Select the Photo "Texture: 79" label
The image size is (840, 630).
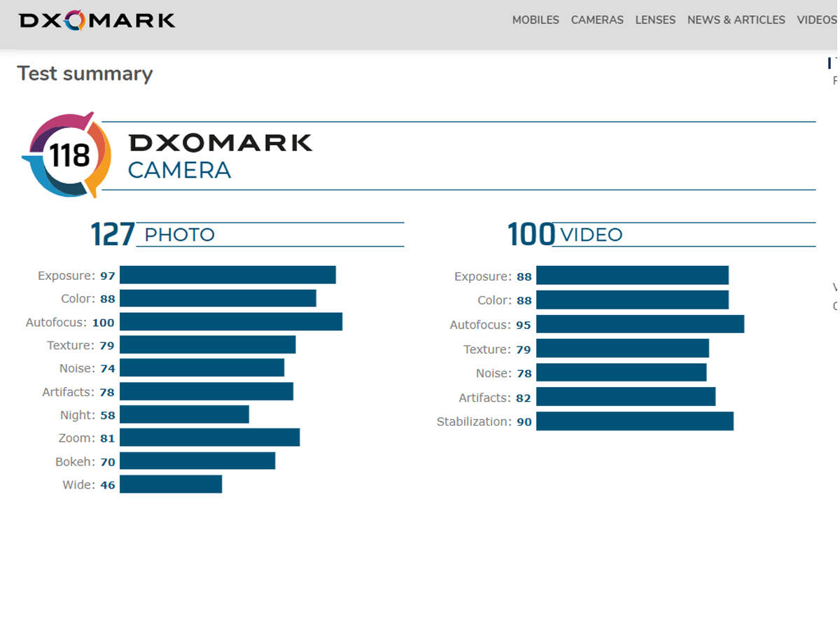click(x=80, y=346)
